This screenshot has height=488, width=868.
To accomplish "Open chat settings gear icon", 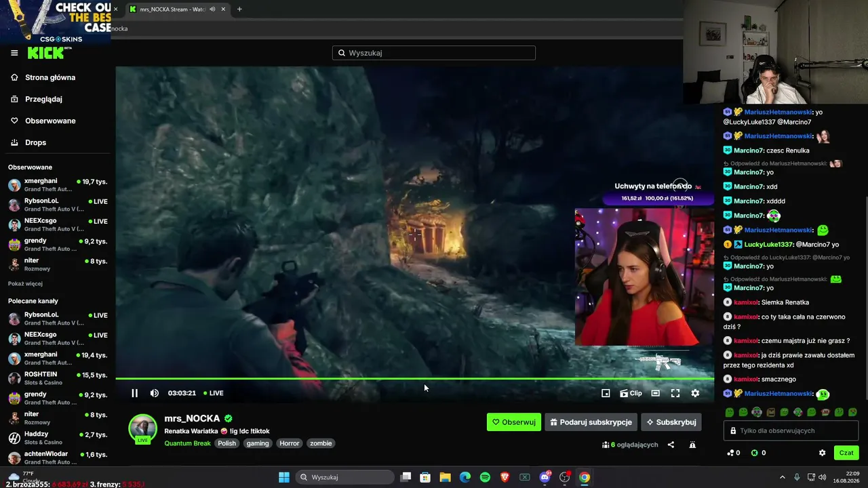I will (x=822, y=453).
